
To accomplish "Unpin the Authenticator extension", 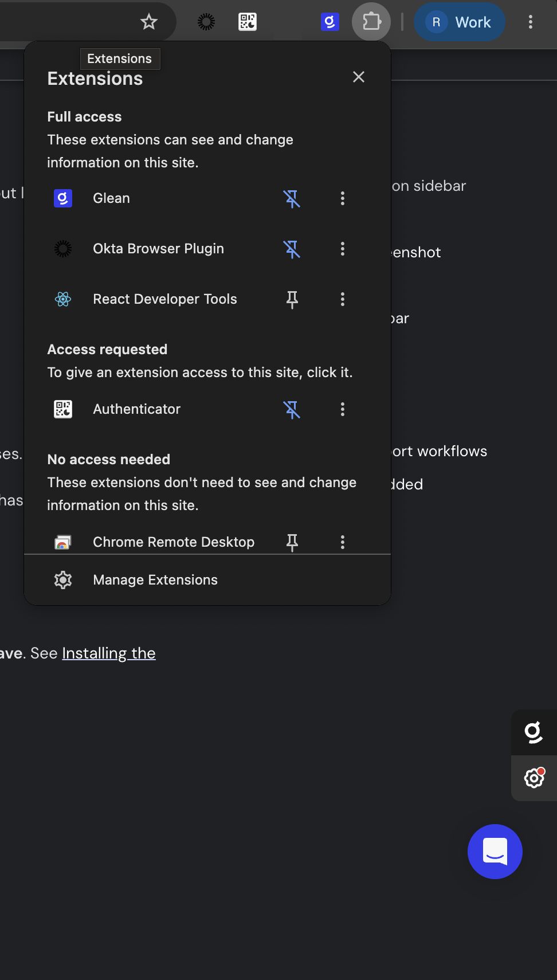I will coord(292,409).
